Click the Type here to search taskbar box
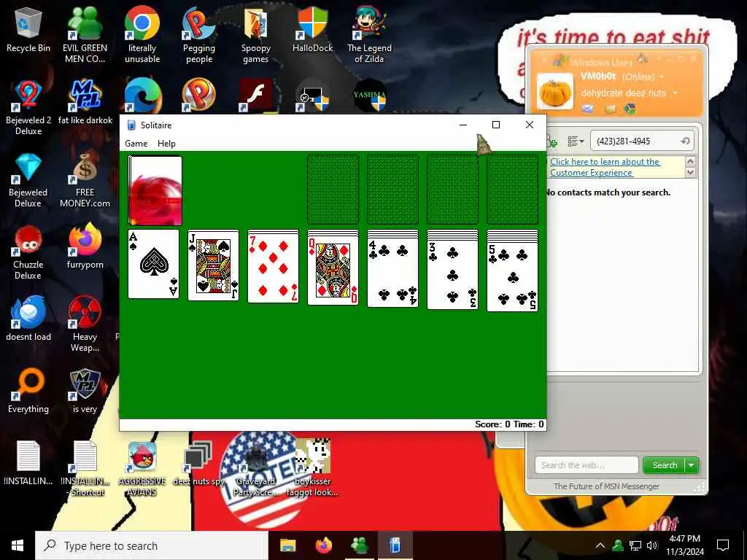The width and height of the screenshot is (747, 560). coord(152,545)
